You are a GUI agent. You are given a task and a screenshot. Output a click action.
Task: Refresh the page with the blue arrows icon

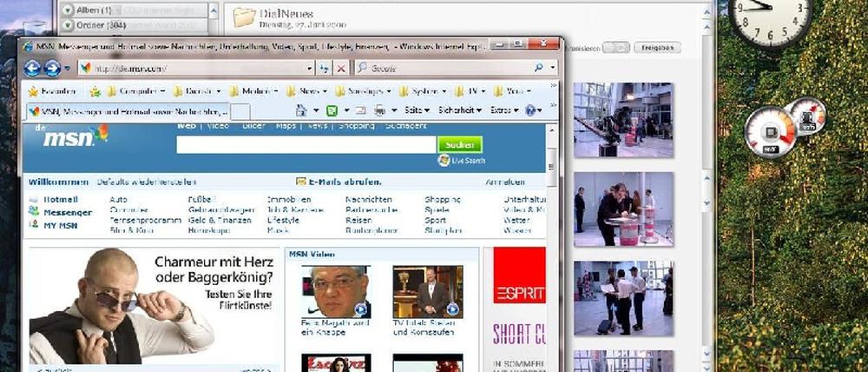pyautogui.click(x=325, y=68)
